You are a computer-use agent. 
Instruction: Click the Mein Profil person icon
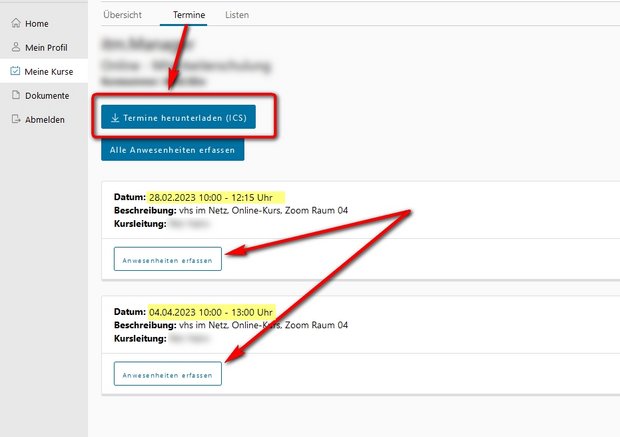pos(15,47)
